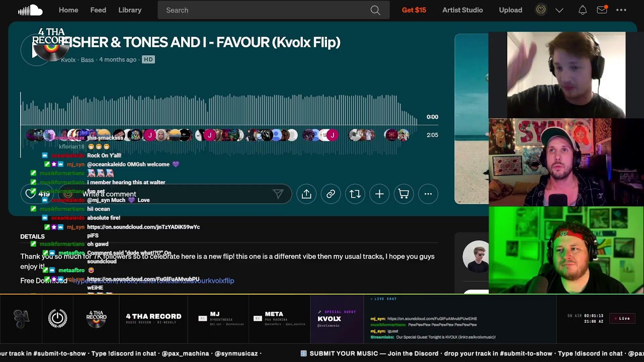Open the profile avatar in header
The height and width of the screenshot is (362, 644).
[541, 10]
